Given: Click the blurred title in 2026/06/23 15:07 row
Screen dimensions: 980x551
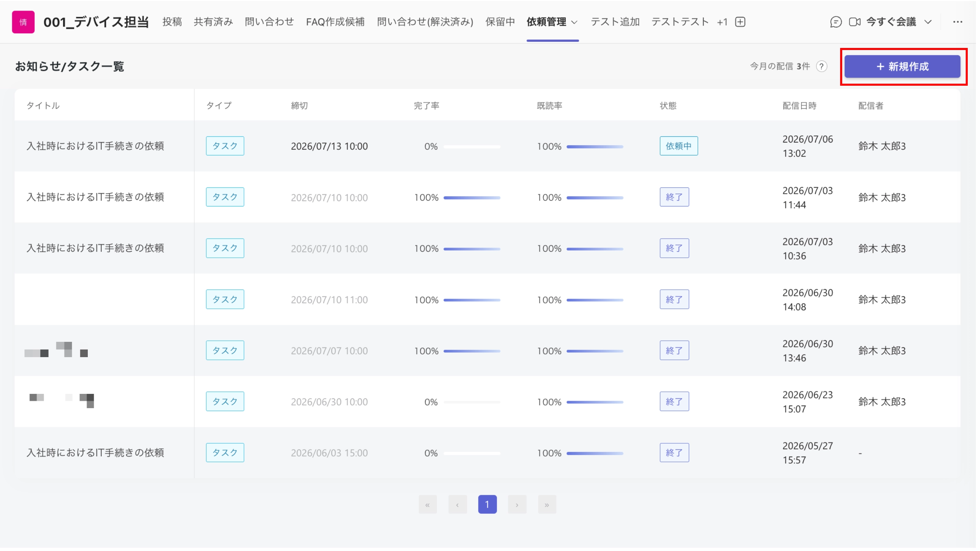Looking at the screenshot, I should click(x=62, y=401).
